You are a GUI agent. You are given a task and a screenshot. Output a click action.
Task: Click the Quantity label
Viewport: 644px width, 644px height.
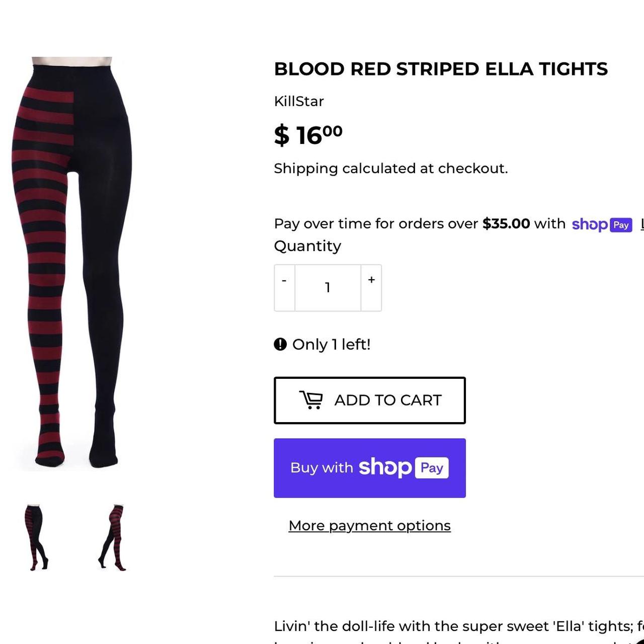[x=307, y=246]
